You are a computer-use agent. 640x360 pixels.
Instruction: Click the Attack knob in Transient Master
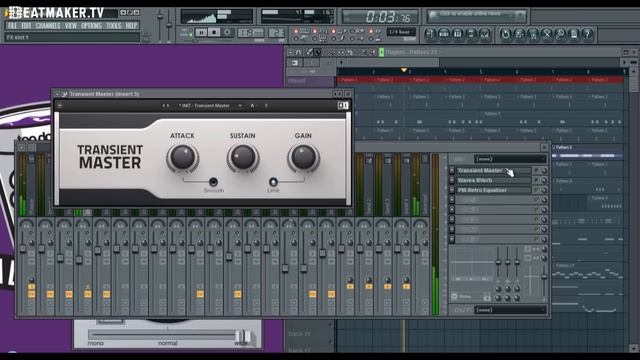point(182,157)
